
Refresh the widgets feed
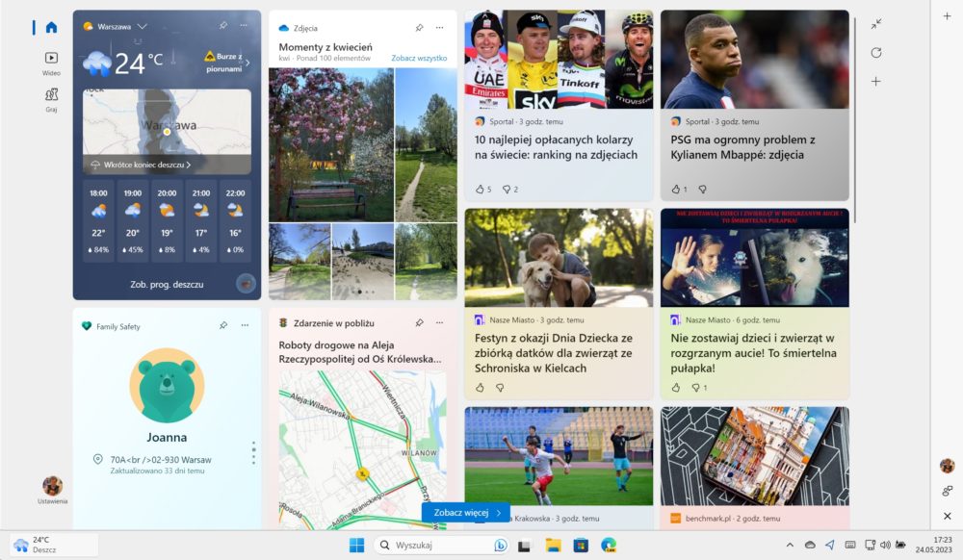tap(876, 52)
